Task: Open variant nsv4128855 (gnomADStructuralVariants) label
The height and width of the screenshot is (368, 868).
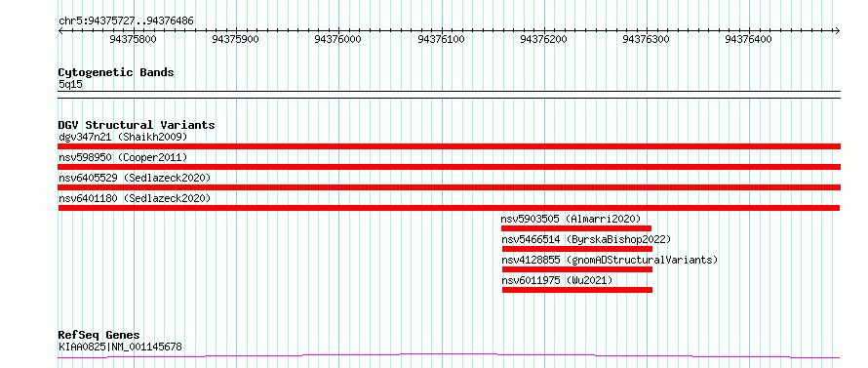Action: [610, 260]
